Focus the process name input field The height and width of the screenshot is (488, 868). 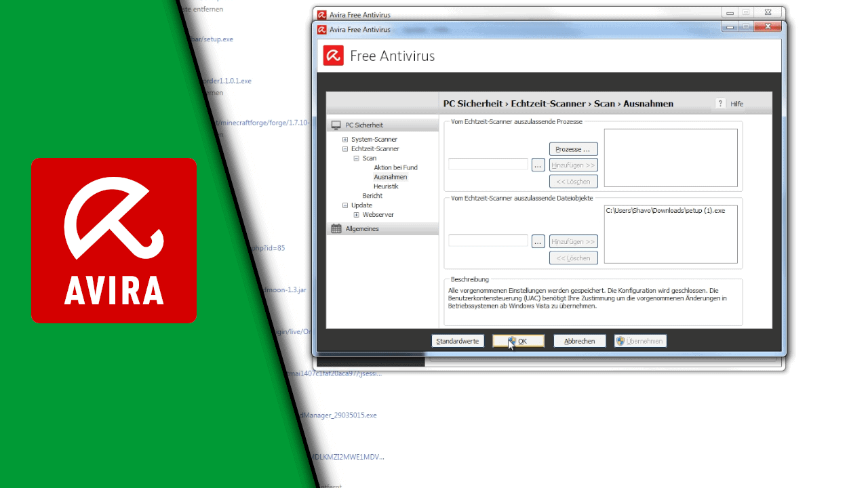click(x=488, y=164)
